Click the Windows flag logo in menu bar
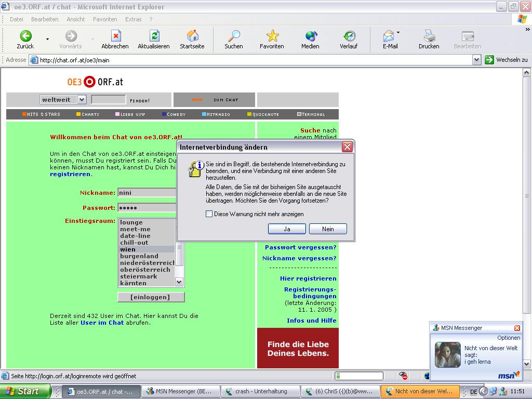Image resolution: width=532 pixels, height=399 pixels. pyautogui.click(x=522, y=19)
